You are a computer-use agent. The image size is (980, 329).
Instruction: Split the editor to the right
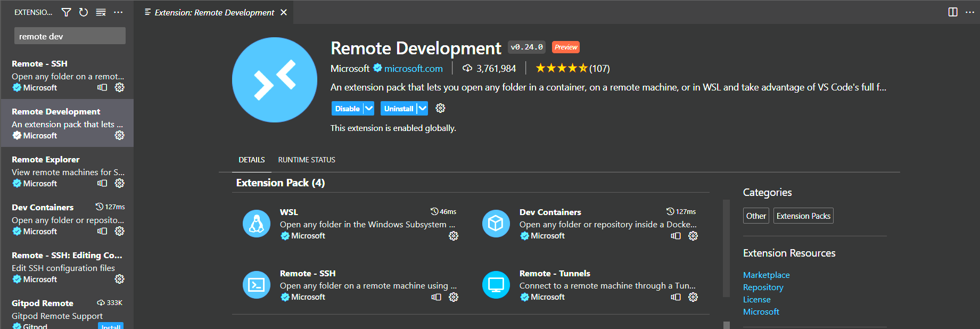[953, 12]
